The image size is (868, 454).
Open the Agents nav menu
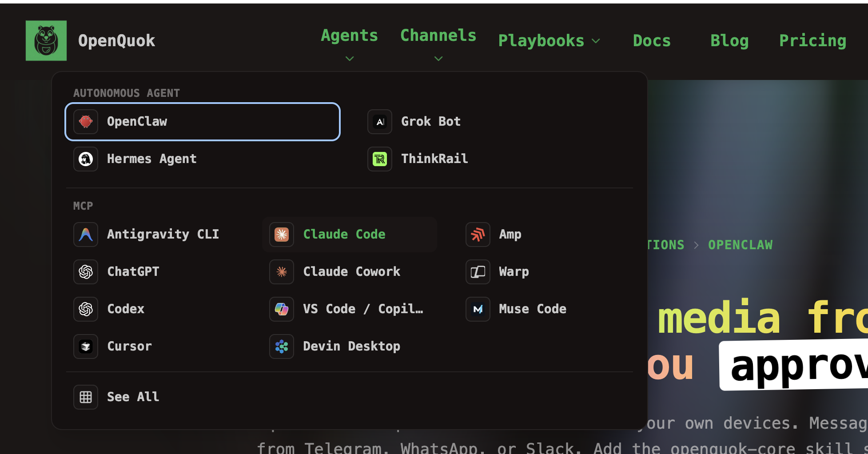350,36
